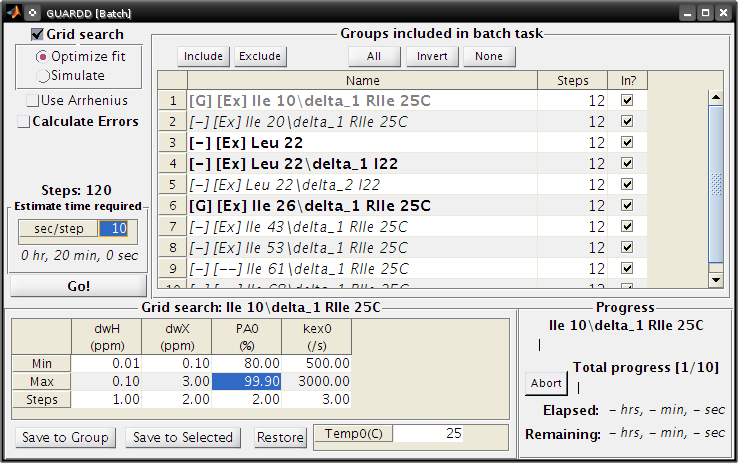This screenshot has width=738, height=463.
Task: Click the dwX Max cell 3.00
Action: point(176,381)
